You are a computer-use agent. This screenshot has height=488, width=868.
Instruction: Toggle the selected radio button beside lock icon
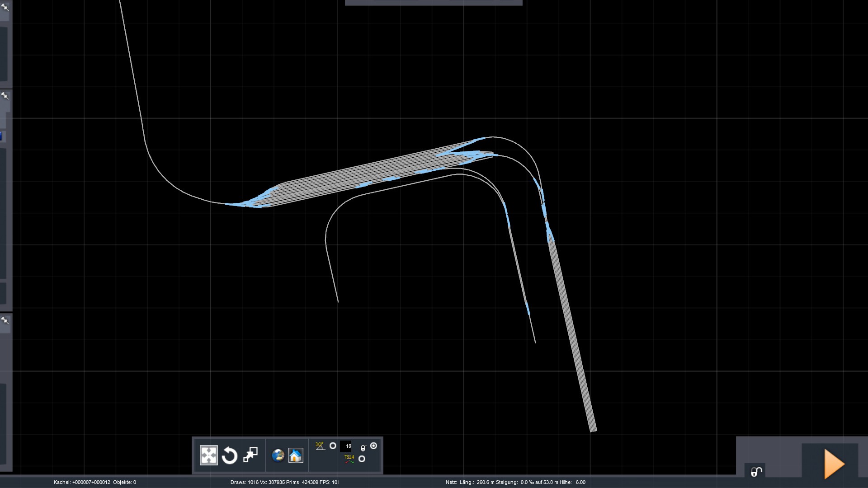tap(373, 446)
